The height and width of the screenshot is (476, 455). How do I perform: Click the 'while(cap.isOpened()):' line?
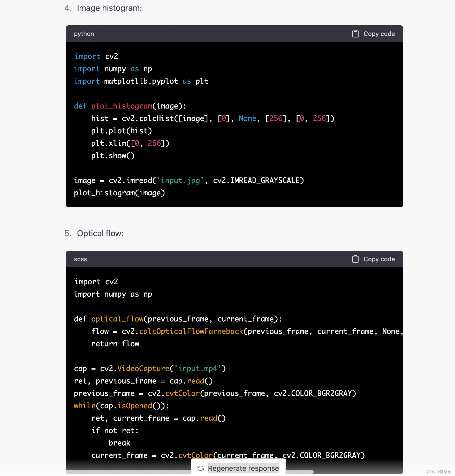122,406
